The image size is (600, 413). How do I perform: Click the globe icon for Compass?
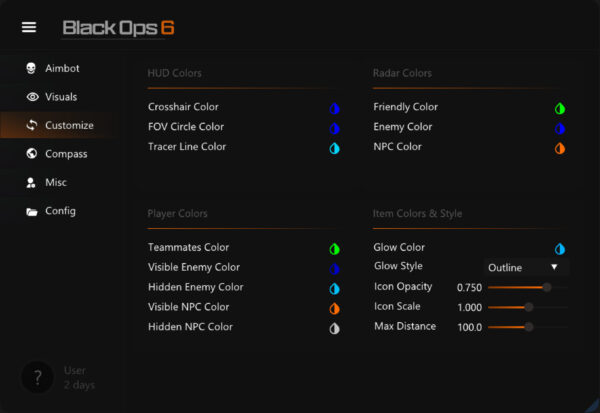tap(32, 154)
